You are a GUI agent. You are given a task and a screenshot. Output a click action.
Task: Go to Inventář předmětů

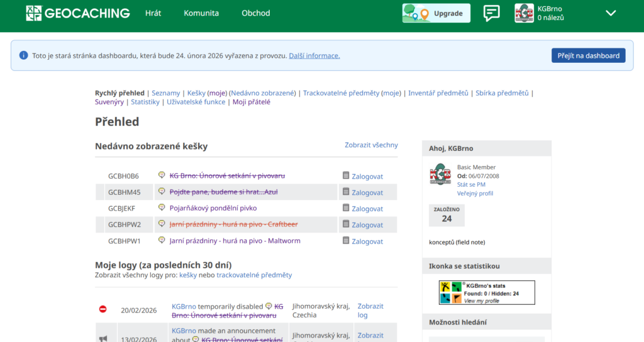(438, 93)
